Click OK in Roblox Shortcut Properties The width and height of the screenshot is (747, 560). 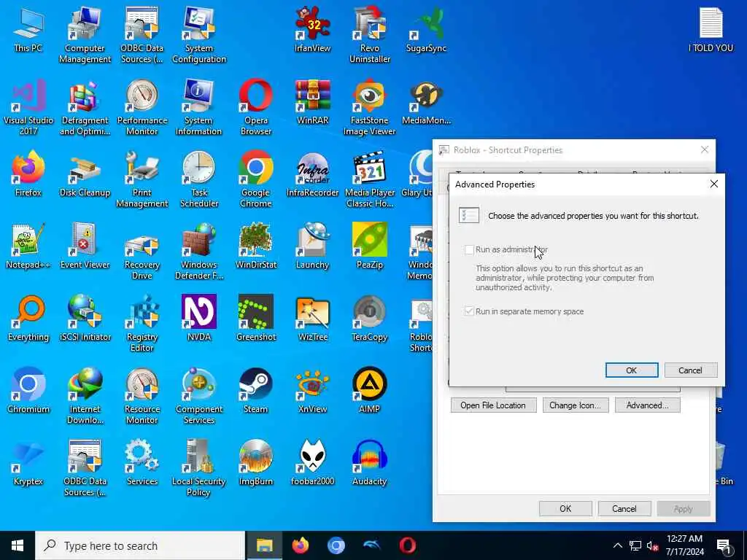[x=565, y=508]
